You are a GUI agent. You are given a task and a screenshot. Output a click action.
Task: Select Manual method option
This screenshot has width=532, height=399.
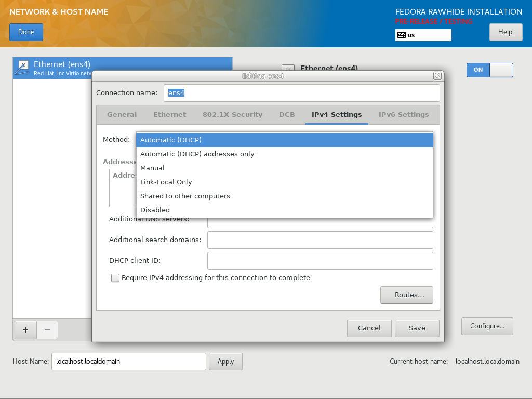pos(285,168)
